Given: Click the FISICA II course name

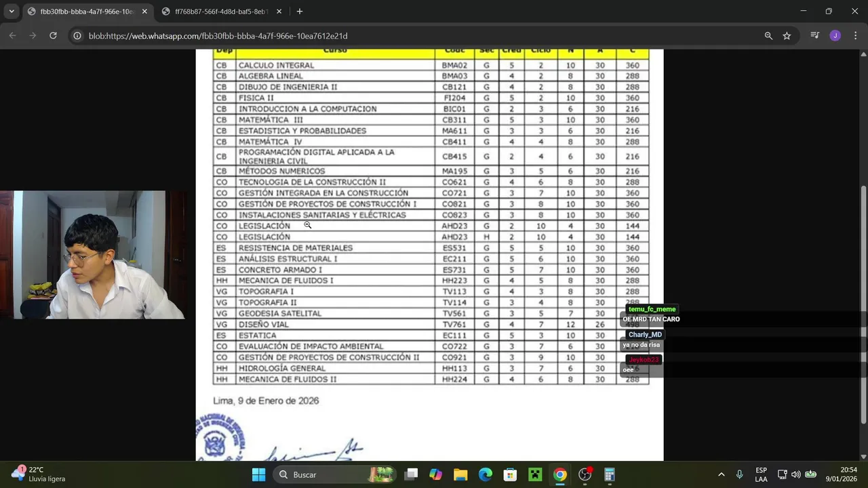Looking at the screenshot, I should (x=256, y=98).
